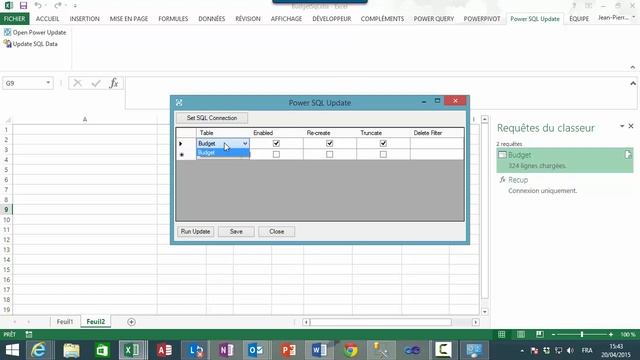Show hidden tray icons arrow
The height and width of the screenshot is (360, 640).
point(522,351)
